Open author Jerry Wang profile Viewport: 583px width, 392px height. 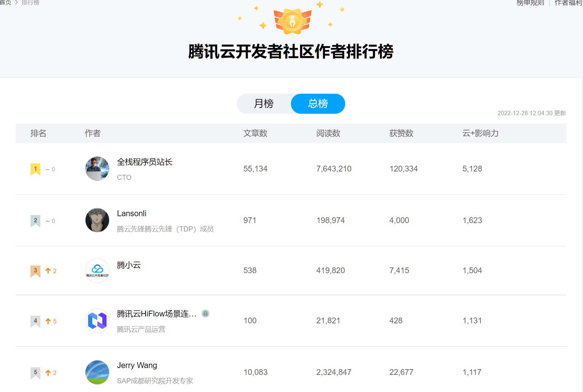point(137,365)
